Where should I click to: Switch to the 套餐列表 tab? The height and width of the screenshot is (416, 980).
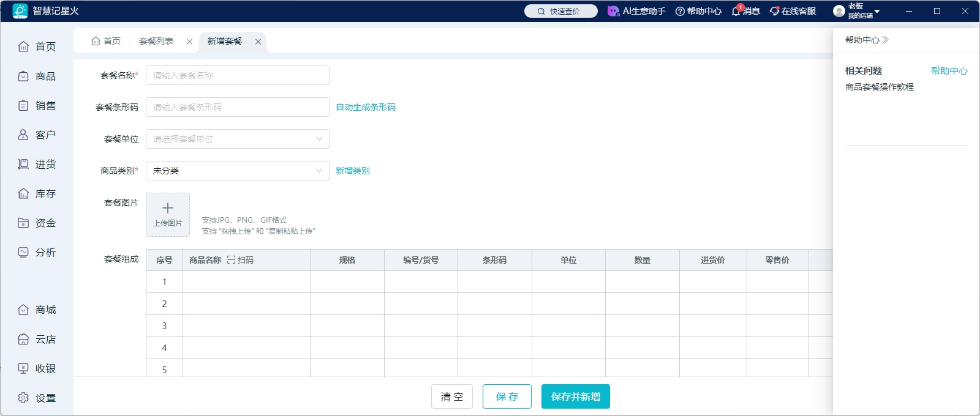point(156,41)
